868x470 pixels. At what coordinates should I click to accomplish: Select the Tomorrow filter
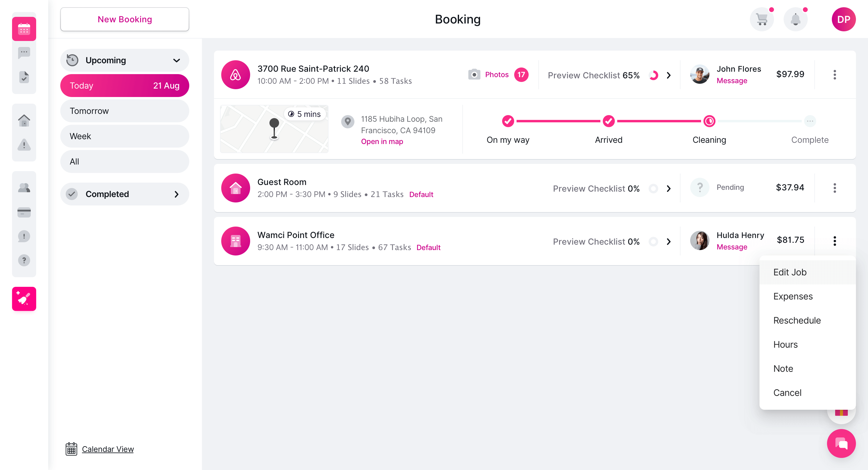(x=124, y=111)
